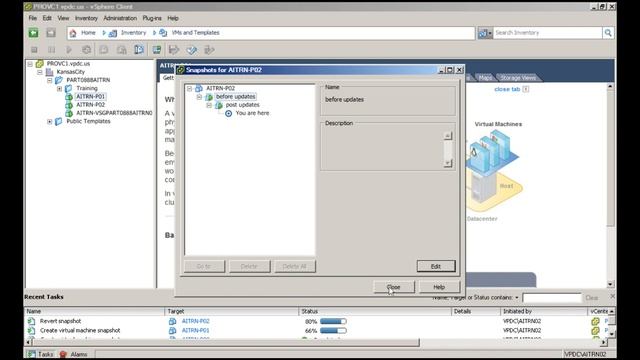Click the toolbar icon right after the console icon

click(174, 50)
